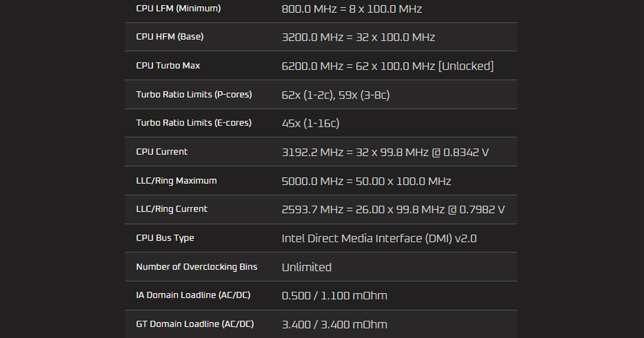This screenshot has height=338, width=644.
Task: Click the IA Domain Loadline (AC/DC) label
Action: click(193, 295)
